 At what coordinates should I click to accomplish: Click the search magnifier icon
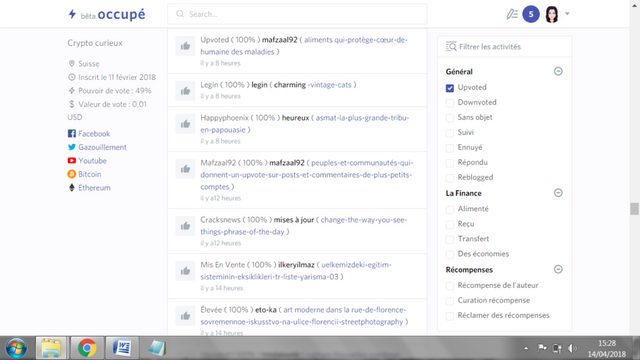180,14
